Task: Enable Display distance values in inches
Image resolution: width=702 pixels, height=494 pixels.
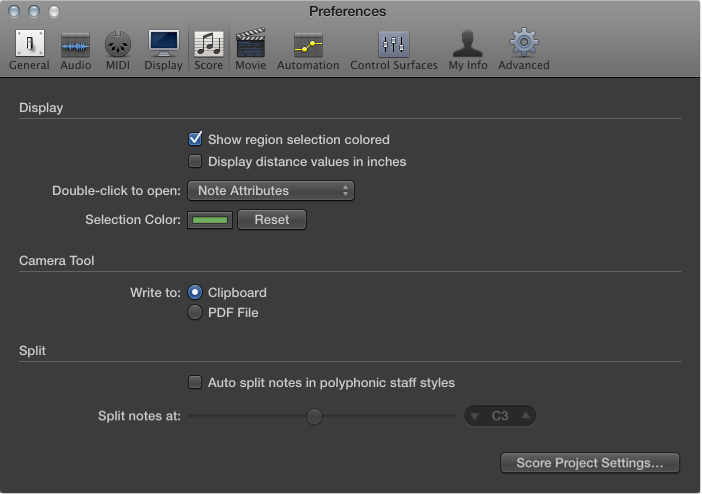Action: (195, 161)
